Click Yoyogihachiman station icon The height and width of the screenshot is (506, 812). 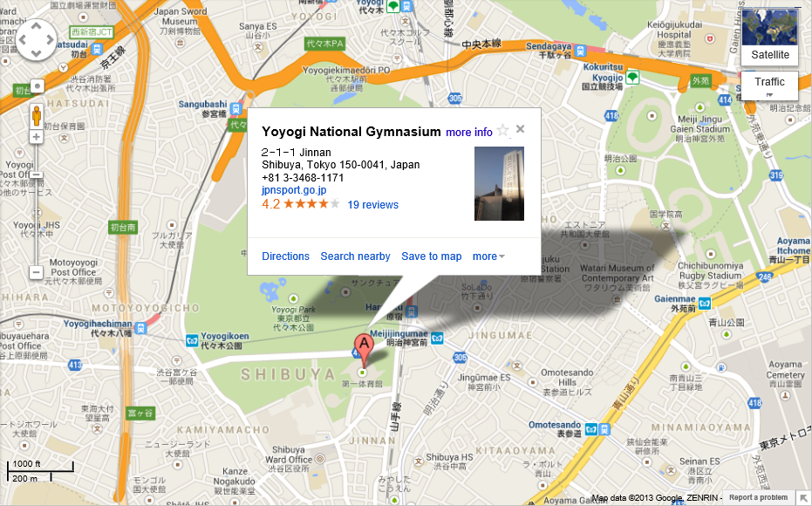140,328
